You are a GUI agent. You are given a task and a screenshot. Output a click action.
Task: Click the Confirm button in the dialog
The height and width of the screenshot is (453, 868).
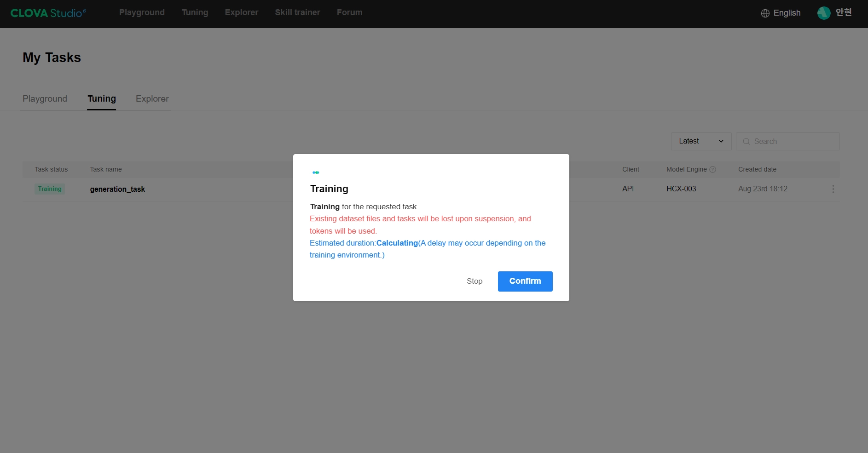coord(525,281)
